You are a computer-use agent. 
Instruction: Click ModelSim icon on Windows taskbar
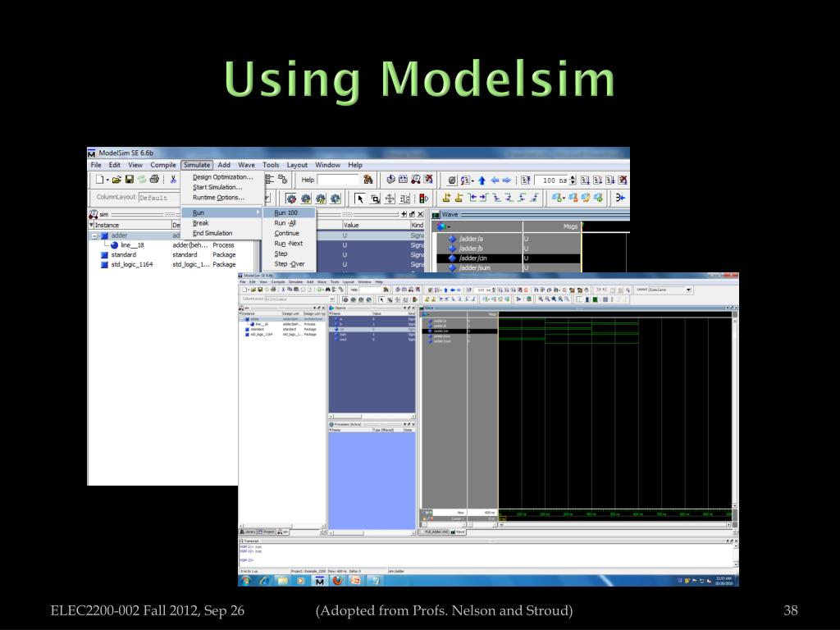coord(320,581)
